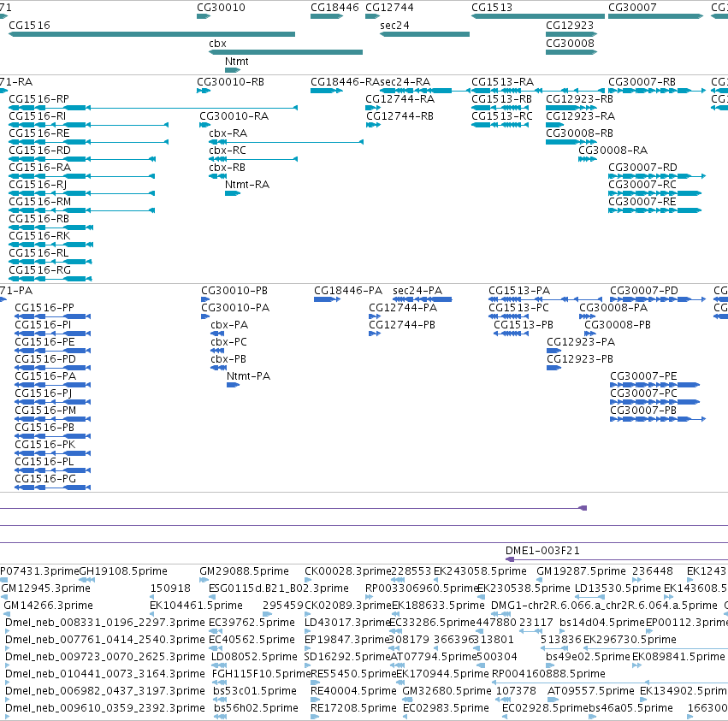Click EST ESG0115d.B21_B02.3prime

point(214,597)
